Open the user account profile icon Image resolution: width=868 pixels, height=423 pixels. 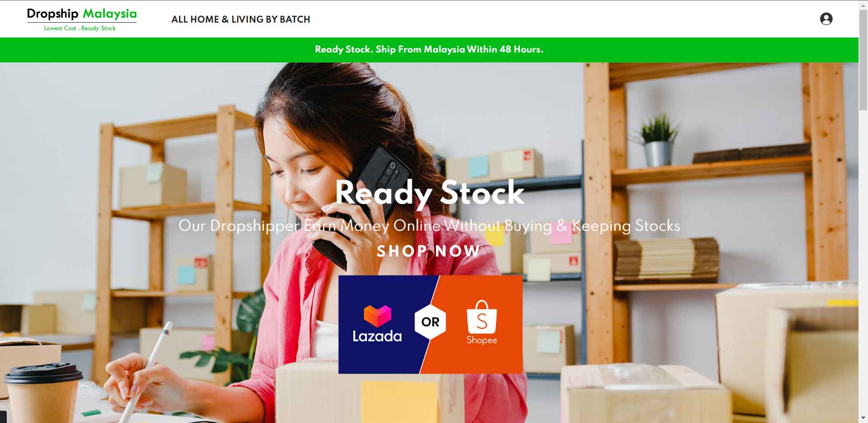coord(826,19)
